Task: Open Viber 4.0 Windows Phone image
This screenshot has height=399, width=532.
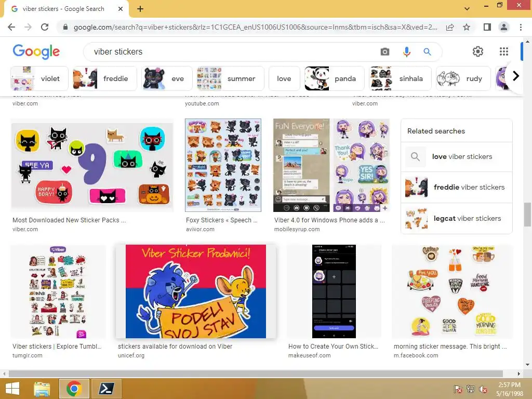Action: (x=331, y=165)
